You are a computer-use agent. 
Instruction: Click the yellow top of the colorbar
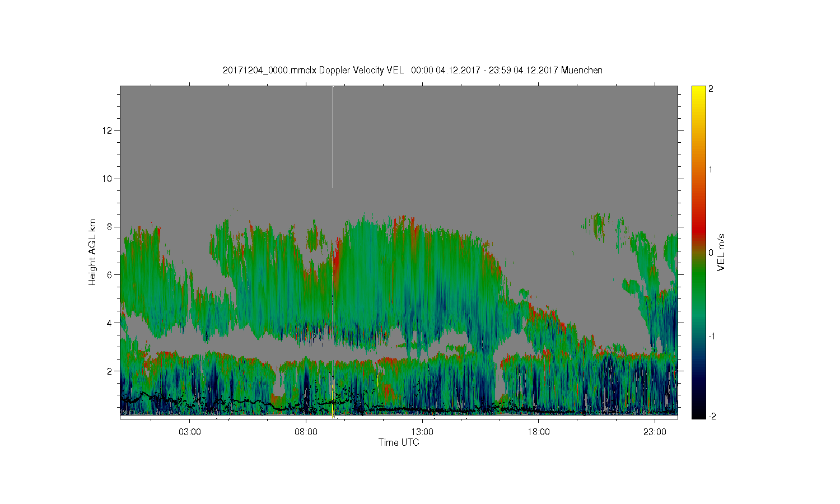coord(698,92)
